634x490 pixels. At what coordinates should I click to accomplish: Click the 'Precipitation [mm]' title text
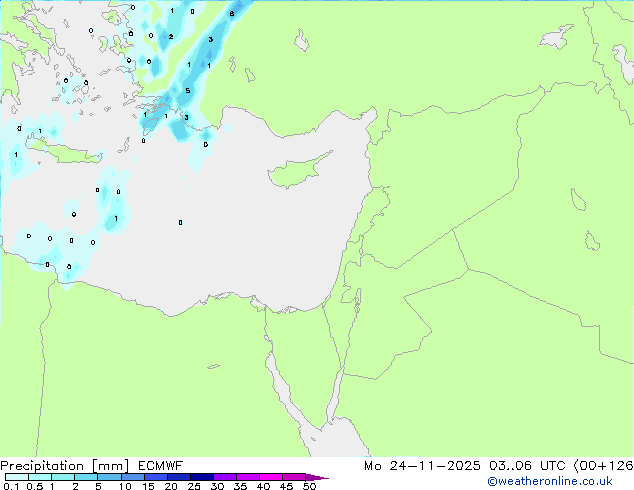[x=65, y=466]
